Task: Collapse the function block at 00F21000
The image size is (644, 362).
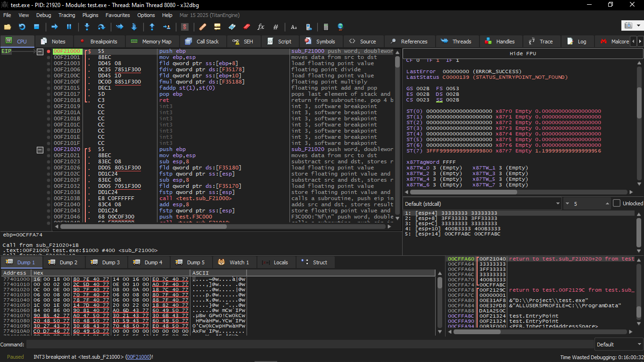Action: coord(40,51)
